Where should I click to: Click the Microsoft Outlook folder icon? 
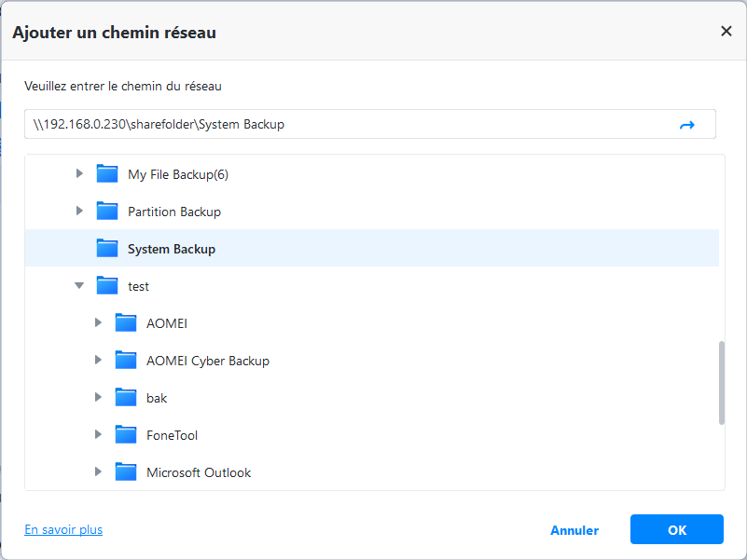coord(126,471)
